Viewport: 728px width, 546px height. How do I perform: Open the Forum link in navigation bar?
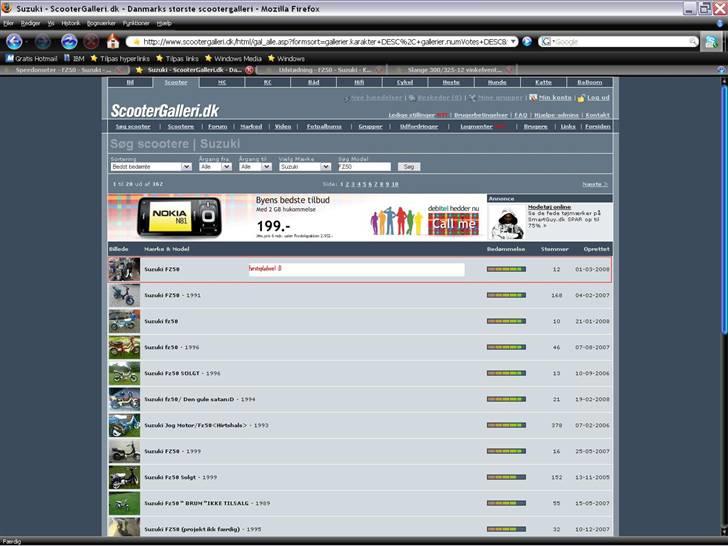click(x=217, y=127)
